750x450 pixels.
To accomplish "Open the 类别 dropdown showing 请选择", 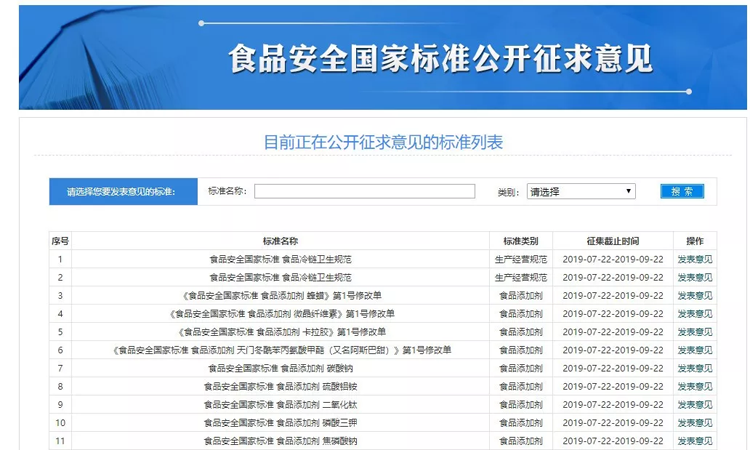I will point(581,192).
